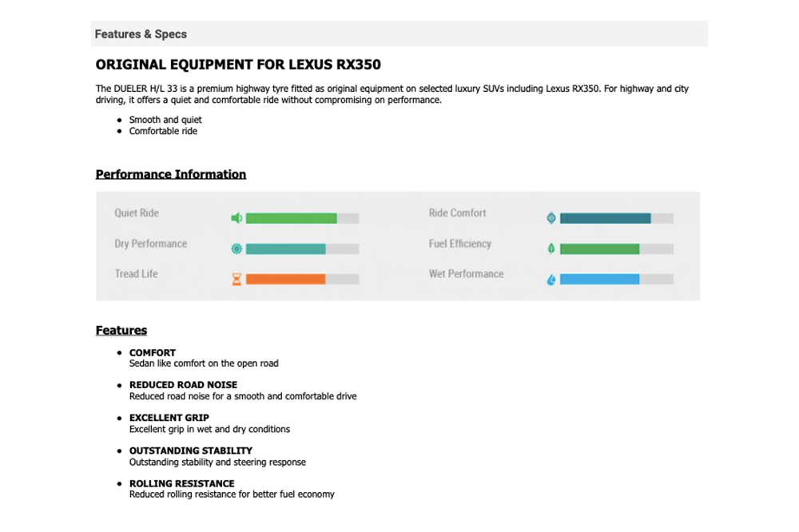Click the Wet Performance water drop icon
The height and width of the screenshot is (532, 799).
[x=551, y=280]
